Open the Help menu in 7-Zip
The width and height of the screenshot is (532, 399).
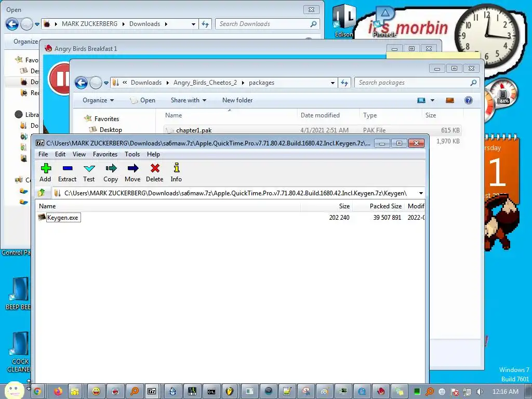153,154
